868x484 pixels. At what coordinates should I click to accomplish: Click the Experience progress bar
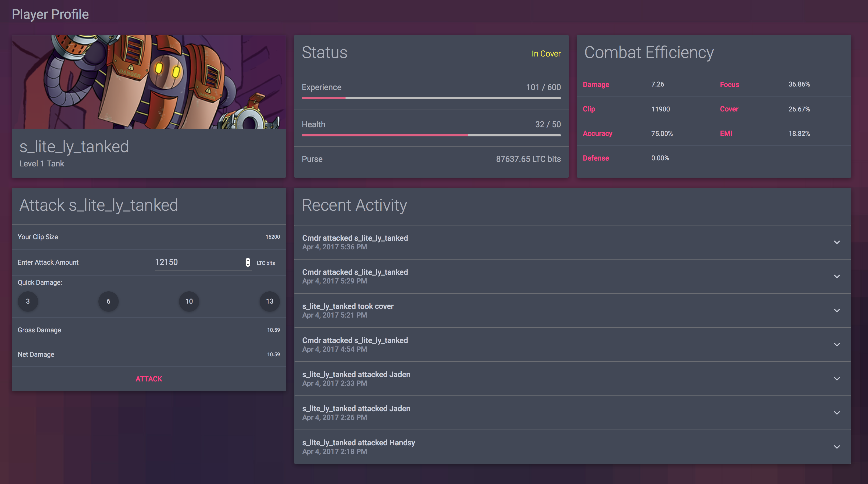(x=431, y=98)
